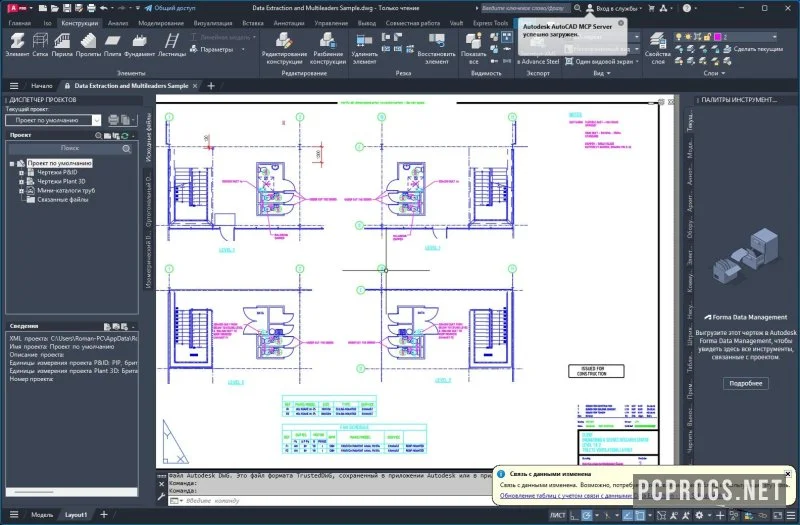Viewport: 800px width, 525px height.
Task: Open the Autodesk App Store cart icon
Action: (x=652, y=8)
